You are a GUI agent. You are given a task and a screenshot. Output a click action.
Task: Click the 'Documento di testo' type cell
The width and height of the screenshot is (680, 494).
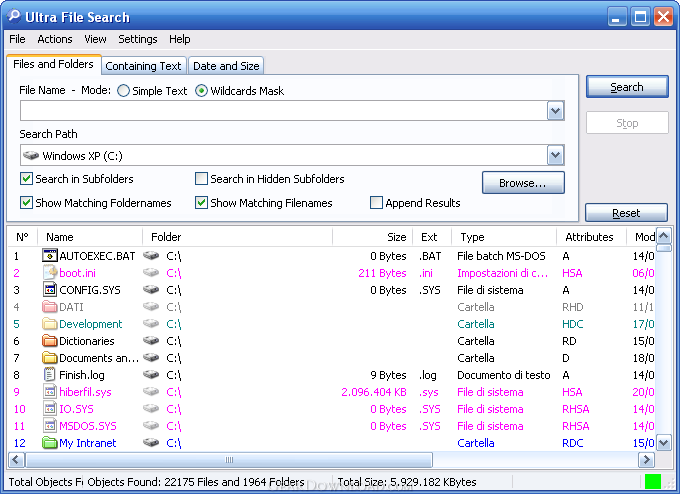503,375
